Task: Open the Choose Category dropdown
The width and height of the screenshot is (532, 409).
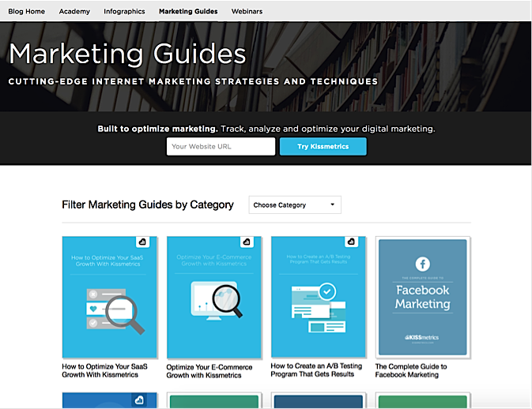Action: [x=295, y=204]
